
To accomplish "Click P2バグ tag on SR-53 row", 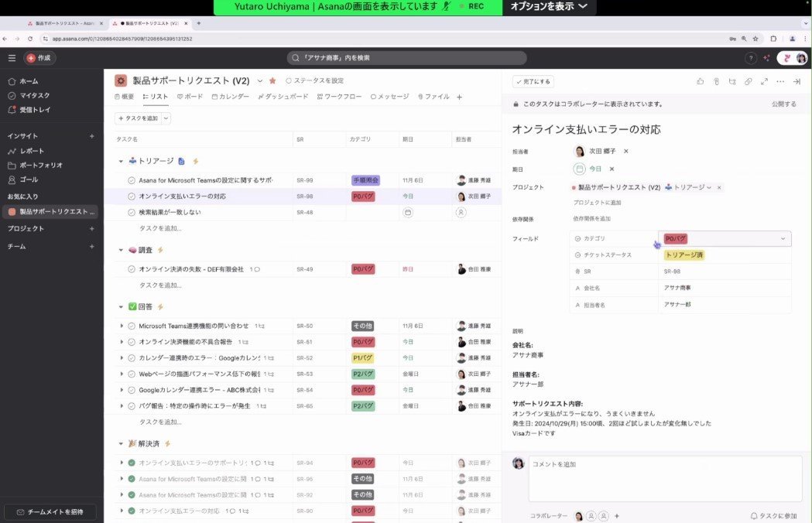I will click(363, 374).
